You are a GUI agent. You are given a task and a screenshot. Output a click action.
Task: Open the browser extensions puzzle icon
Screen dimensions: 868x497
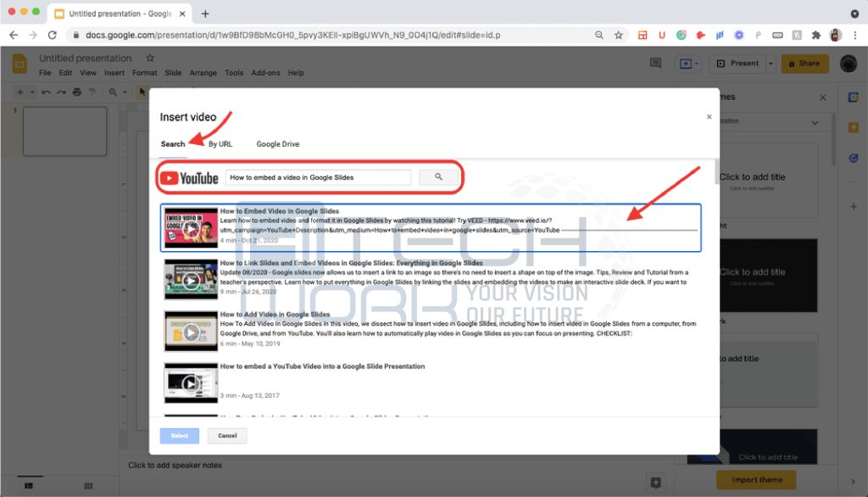(x=816, y=35)
